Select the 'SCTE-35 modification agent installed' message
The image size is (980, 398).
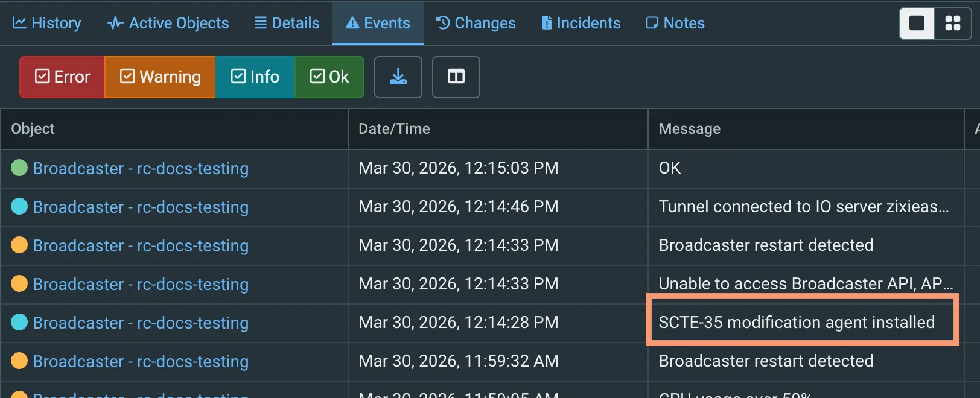click(797, 322)
